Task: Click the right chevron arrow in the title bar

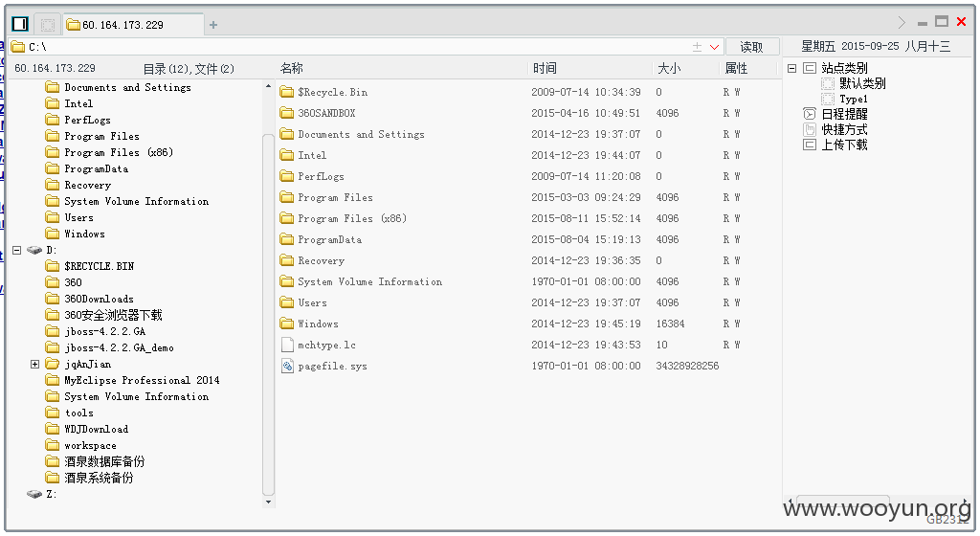Action: pyautogui.click(x=902, y=22)
